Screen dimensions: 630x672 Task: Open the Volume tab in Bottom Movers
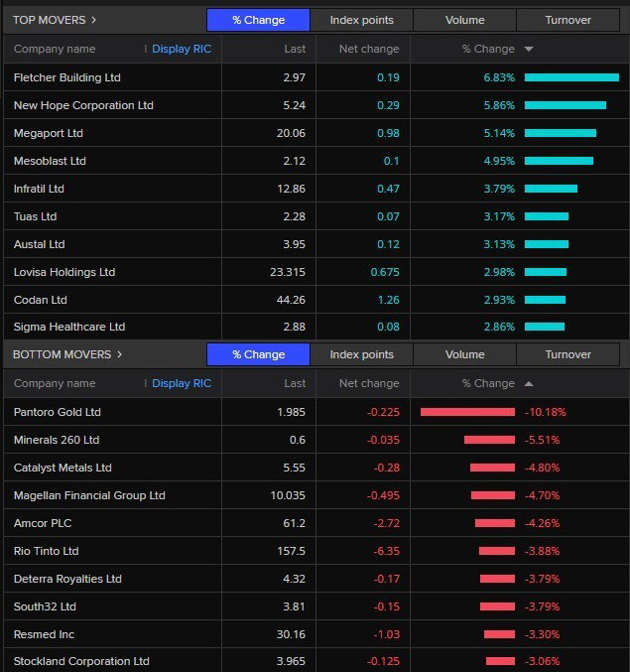click(x=464, y=354)
